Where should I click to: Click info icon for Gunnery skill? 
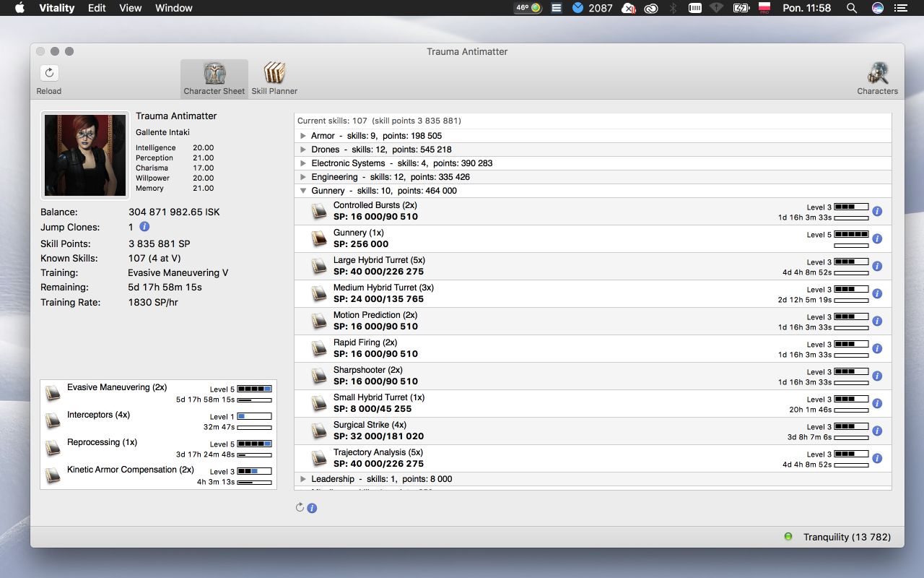coord(877,239)
